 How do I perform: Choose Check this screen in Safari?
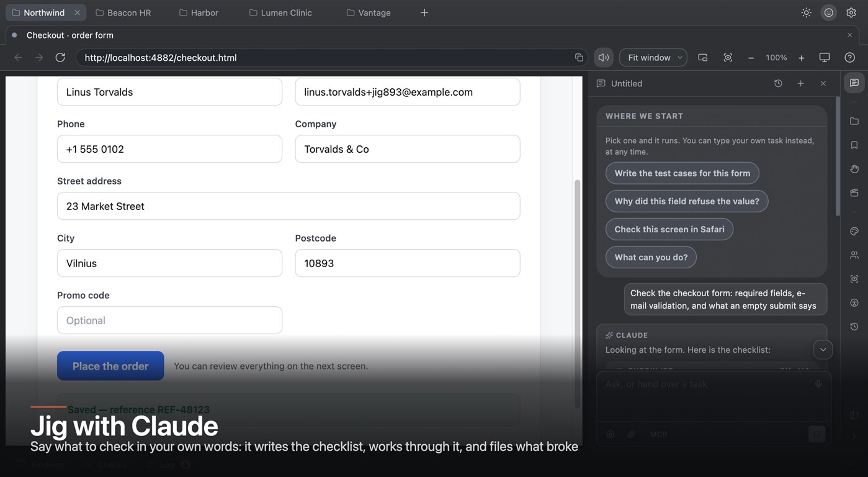point(669,229)
